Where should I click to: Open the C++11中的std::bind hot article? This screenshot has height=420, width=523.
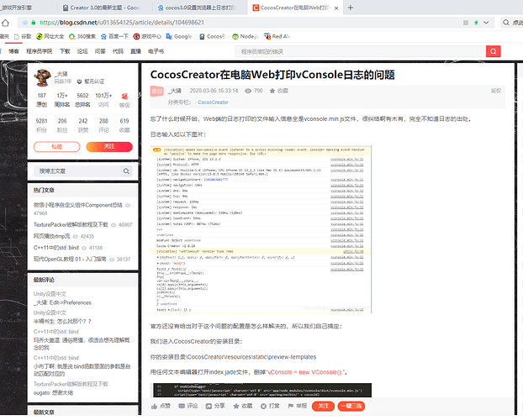coord(56,248)
